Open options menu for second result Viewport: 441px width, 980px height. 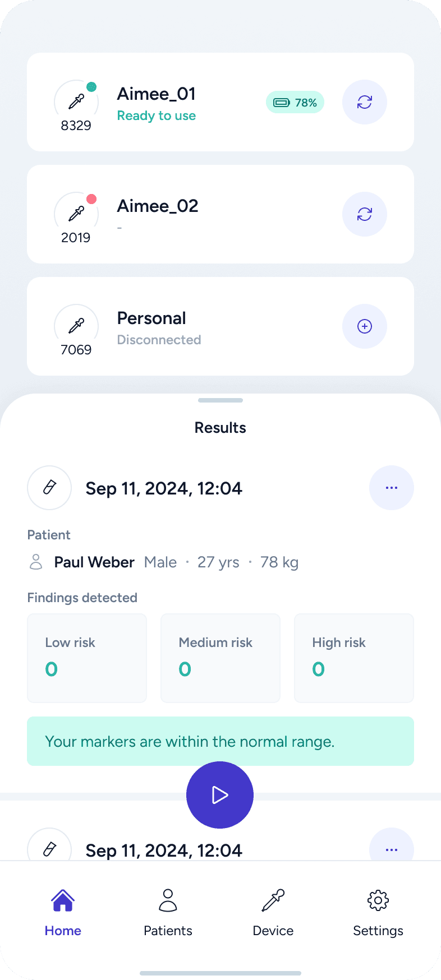[x=391, y=849]
